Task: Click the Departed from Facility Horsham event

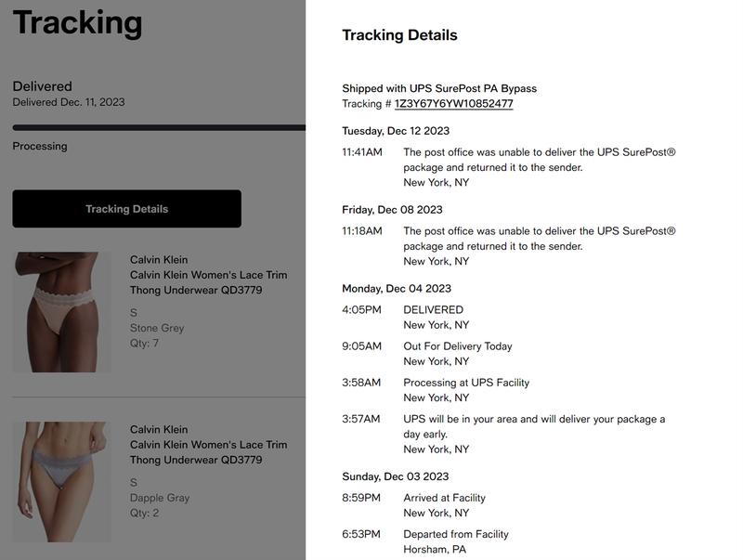Action: (425, 541)
